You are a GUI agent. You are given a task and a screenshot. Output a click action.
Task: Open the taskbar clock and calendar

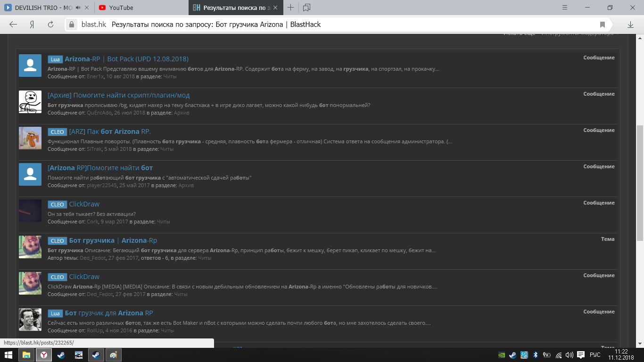621,355
